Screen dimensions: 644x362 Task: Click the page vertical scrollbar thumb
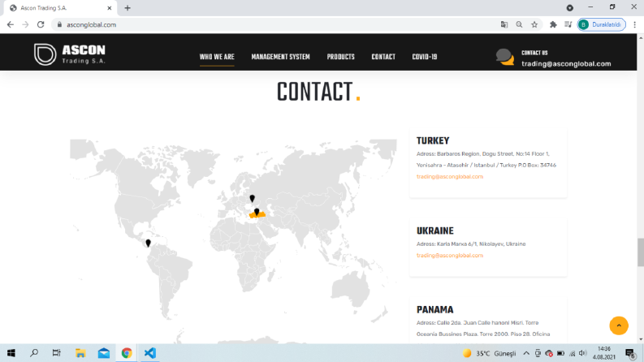pyautogui.click(x=640, y=252)
